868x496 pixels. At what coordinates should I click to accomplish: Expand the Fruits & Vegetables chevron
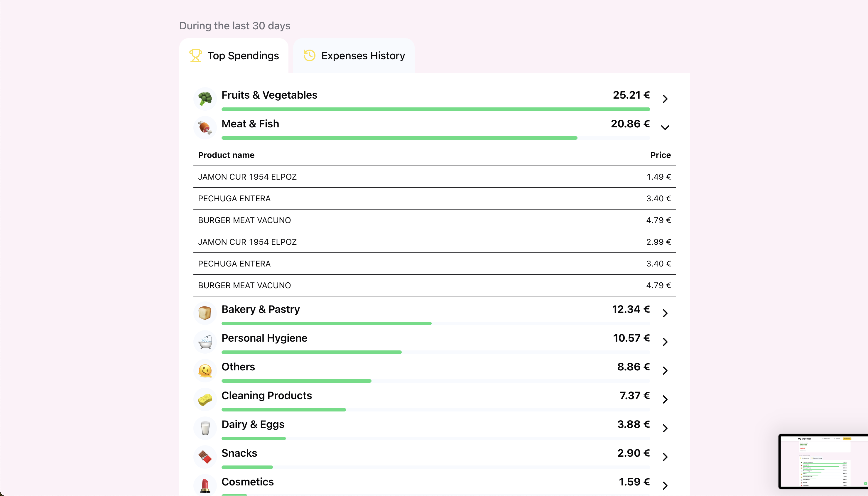pos(665,99)
